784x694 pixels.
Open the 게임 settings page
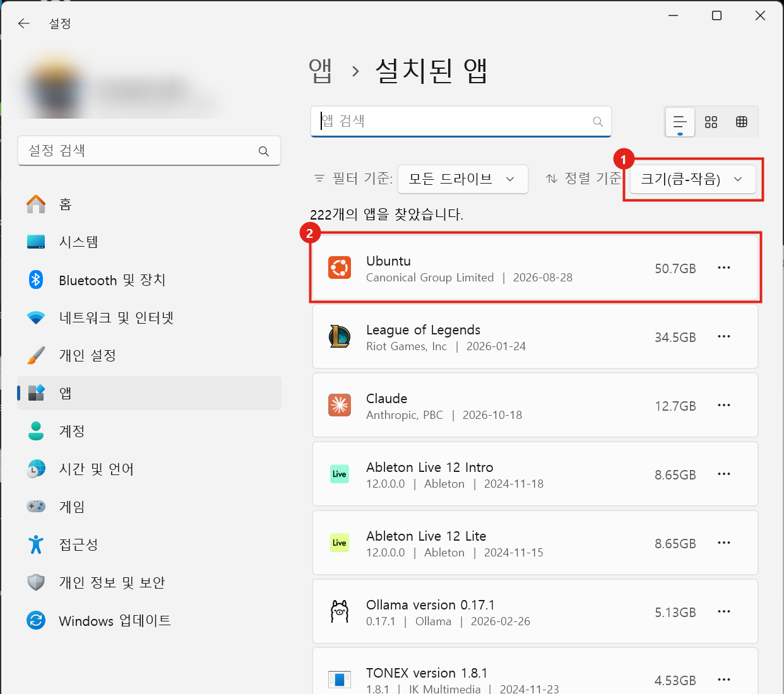[x=150, y=507]
